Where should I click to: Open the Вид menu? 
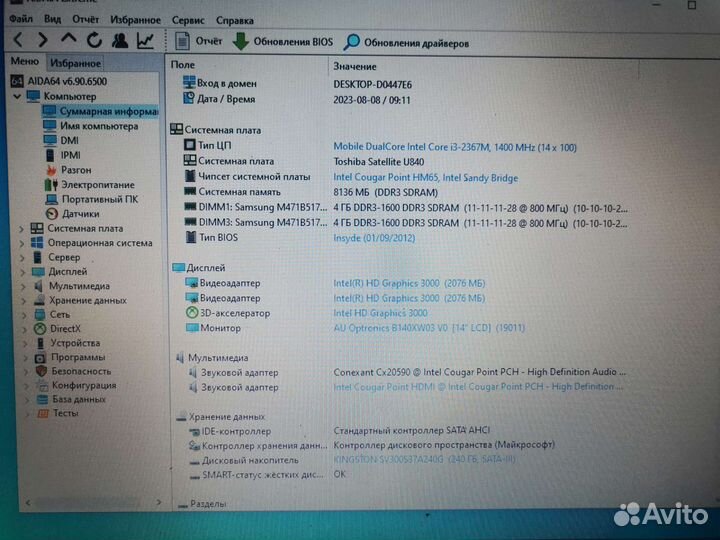coord(52,19)
